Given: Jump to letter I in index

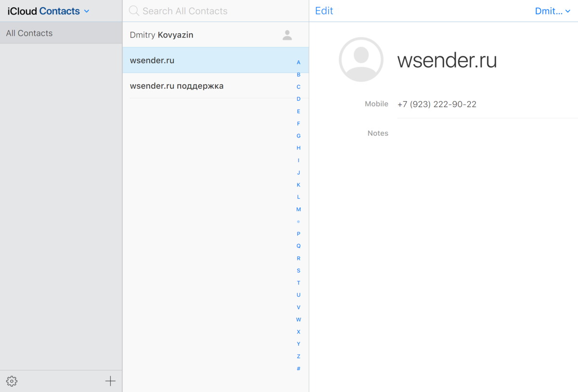Looking at the screenshot, I should [x=299, y=160].
